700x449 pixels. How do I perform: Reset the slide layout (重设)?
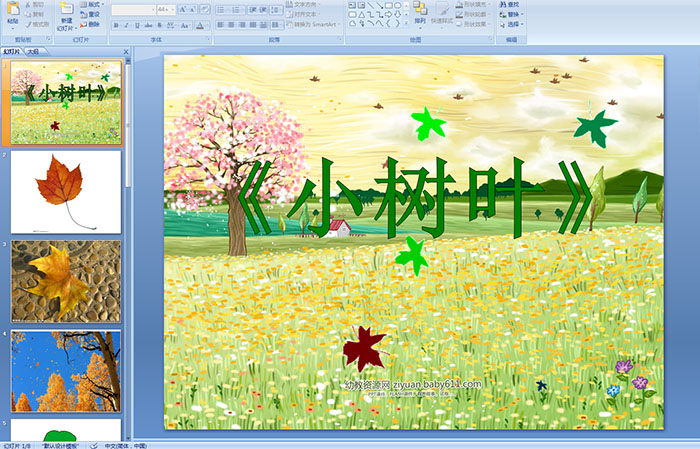(x=90, y=14)
